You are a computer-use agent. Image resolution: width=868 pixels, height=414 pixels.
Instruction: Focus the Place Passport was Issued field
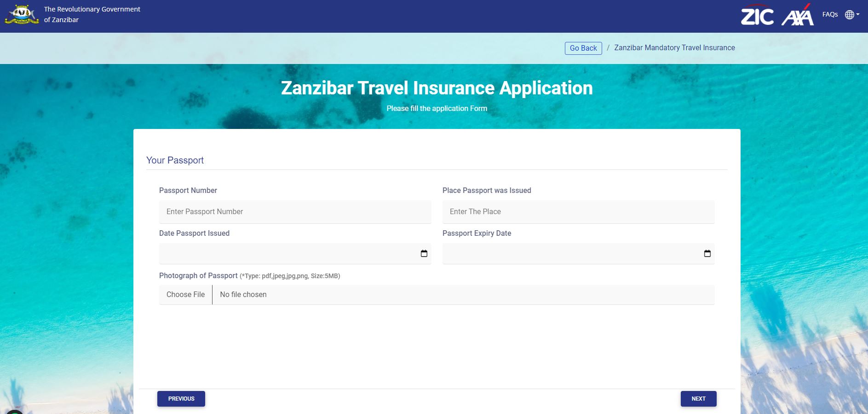[x=578, y=212]
